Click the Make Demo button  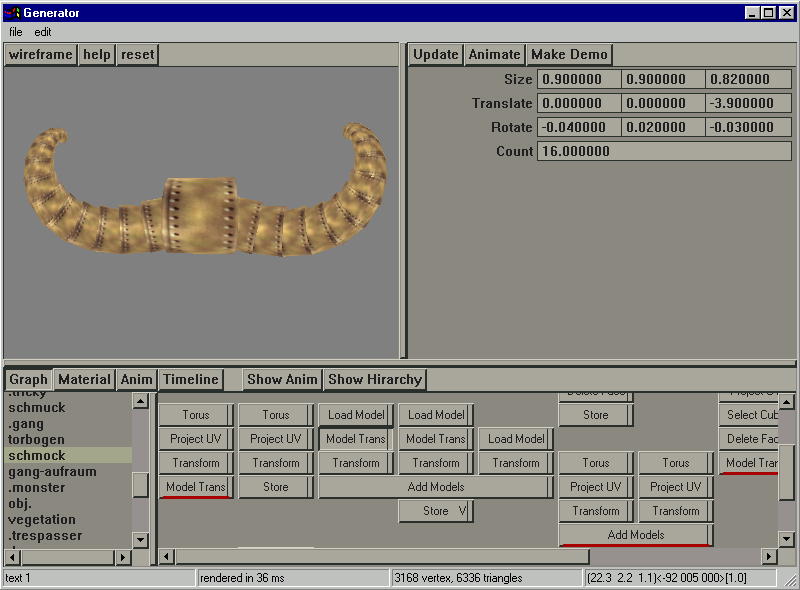[569, 55]
